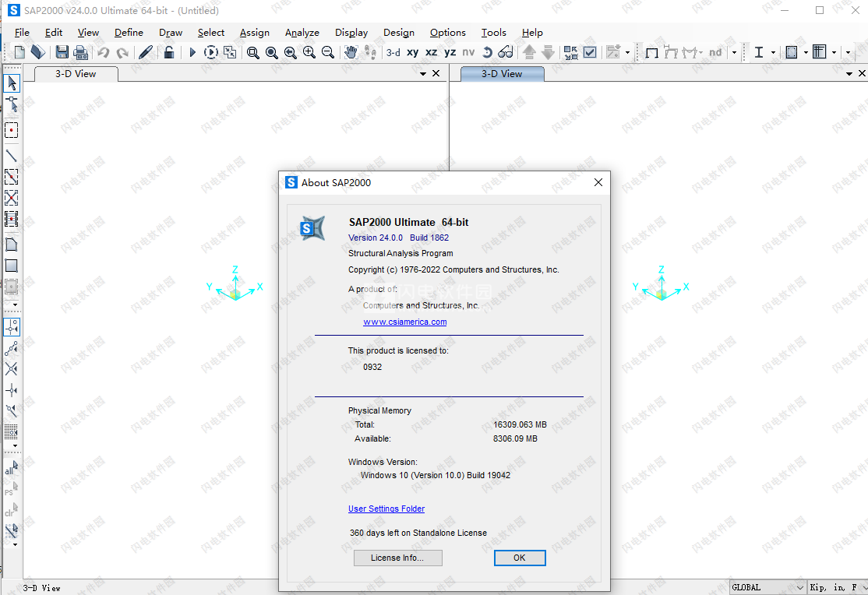Viewport: 868px width, 595px height.
Task: Click the pencil Refresh Window icon
Action: pyautogui.click(x=146, y=52)
